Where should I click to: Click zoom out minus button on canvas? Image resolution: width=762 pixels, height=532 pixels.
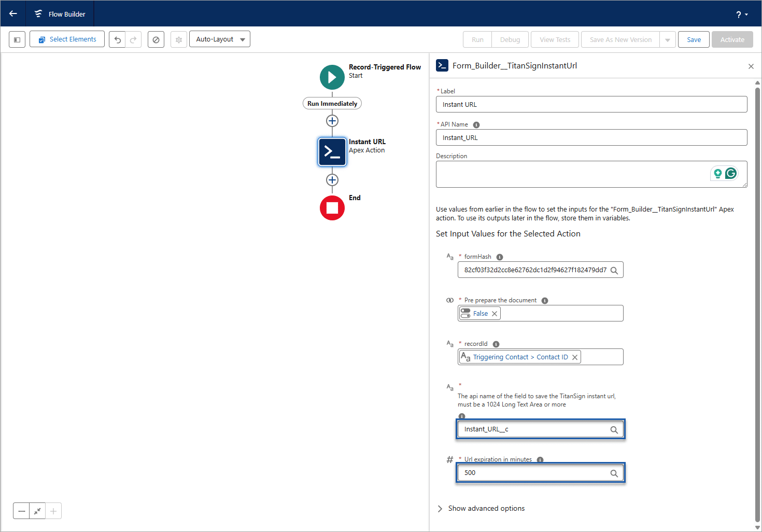coord(21,511)
